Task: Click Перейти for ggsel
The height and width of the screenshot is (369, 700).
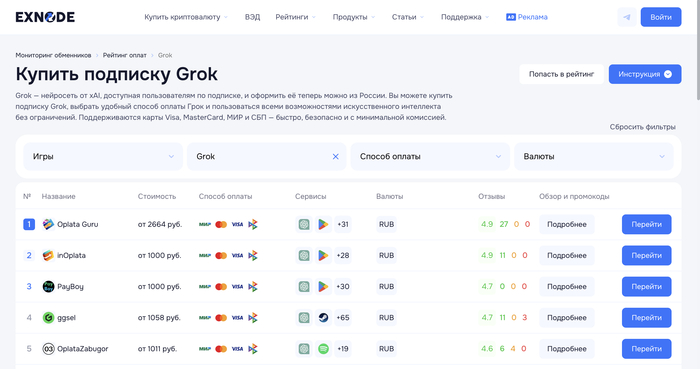Action: pos(646,318)
